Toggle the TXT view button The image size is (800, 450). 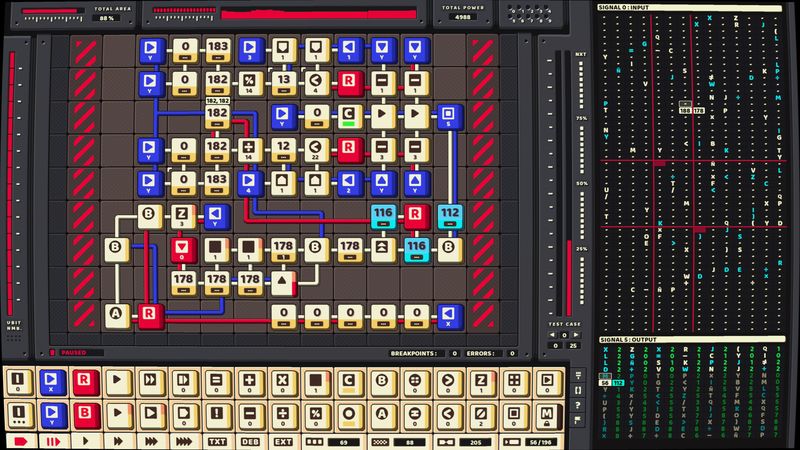click(x=217, y=440)
